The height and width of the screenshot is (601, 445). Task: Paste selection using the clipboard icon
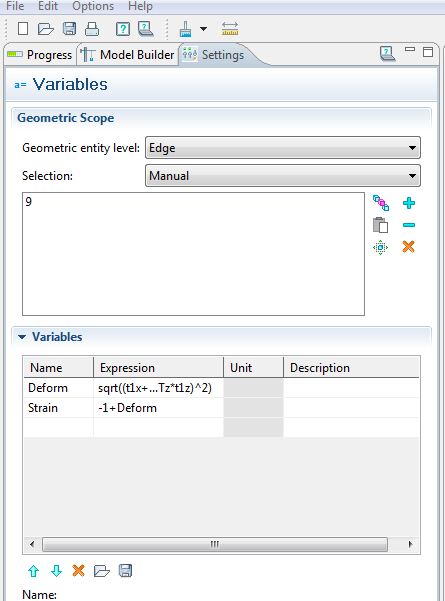(x=380, y=225)
